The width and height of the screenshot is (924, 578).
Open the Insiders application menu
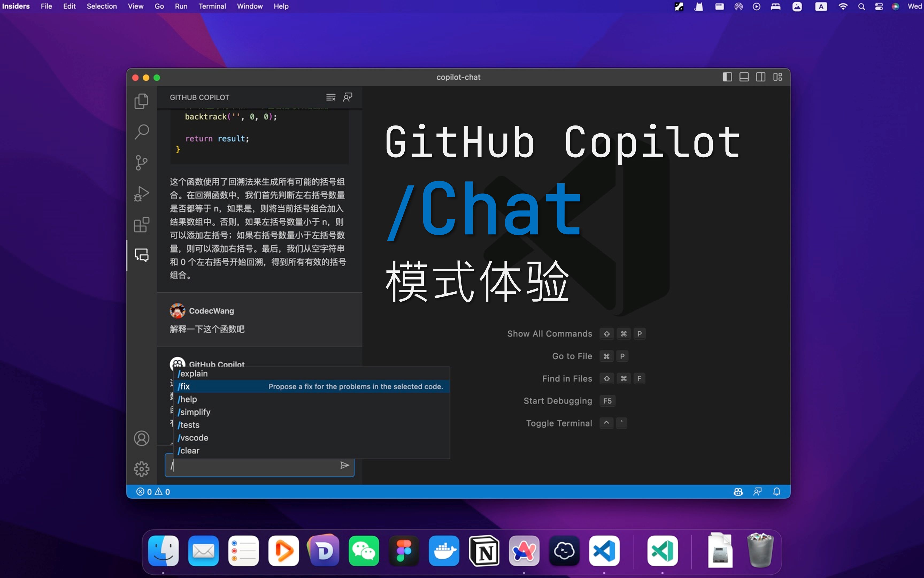tap(16, 6)
